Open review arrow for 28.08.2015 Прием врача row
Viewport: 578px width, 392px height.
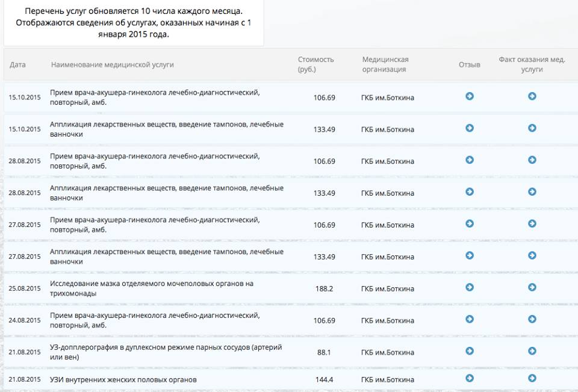click(x=470, y=160)
